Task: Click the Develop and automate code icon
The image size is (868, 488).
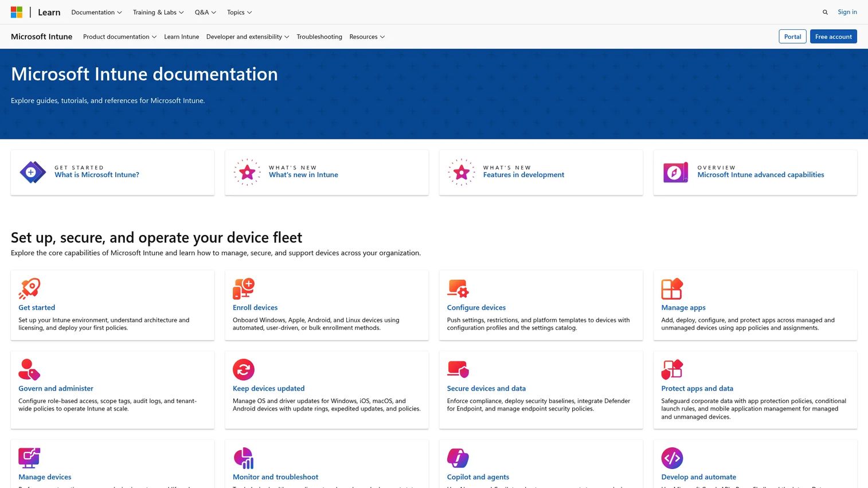Action: (x=672, y=458)
